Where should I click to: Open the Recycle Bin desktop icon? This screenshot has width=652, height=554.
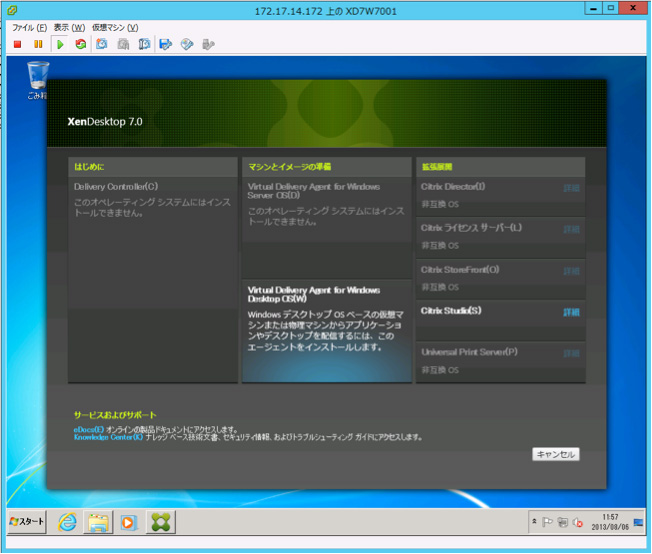(37, 80)
